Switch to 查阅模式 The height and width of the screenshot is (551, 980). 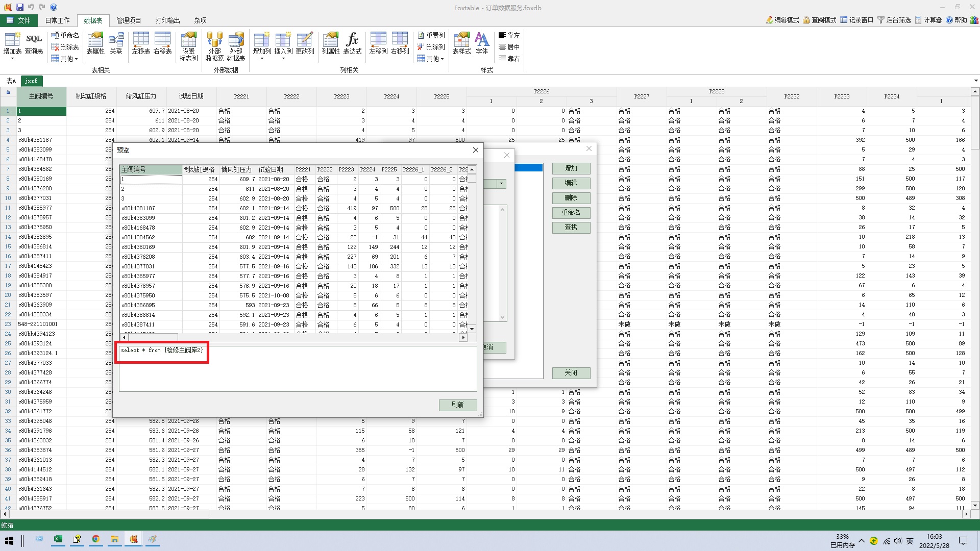tap(820, 20)
